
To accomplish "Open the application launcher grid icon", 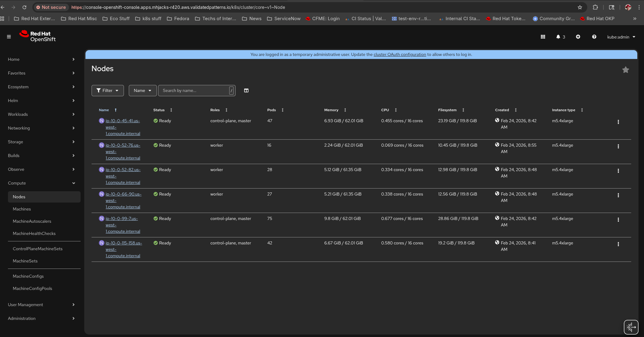I will pos(543,37).
